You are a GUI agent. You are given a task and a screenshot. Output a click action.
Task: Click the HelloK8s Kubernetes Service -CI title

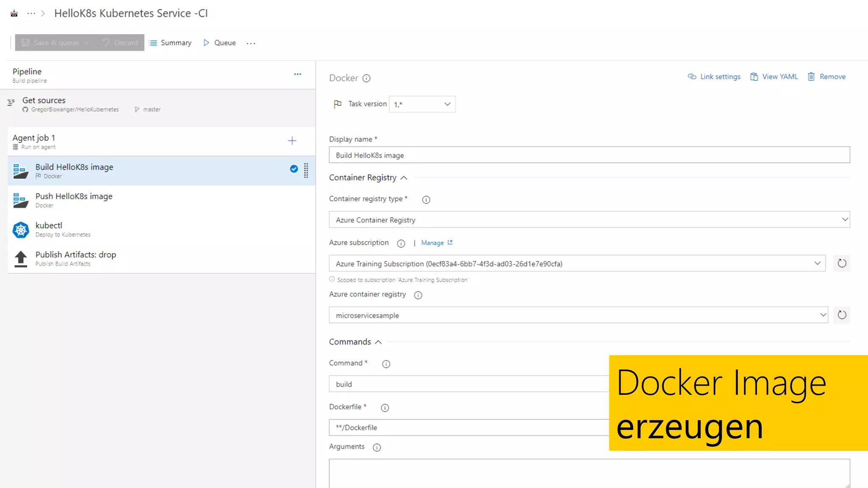[131, 13]
